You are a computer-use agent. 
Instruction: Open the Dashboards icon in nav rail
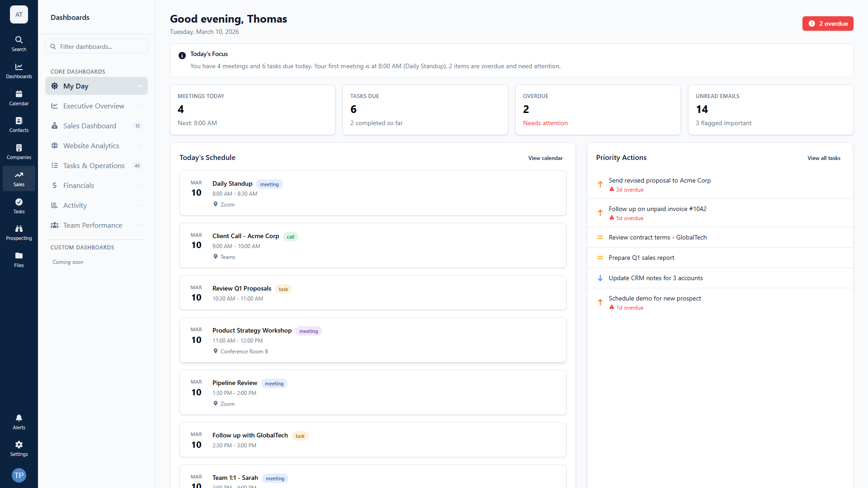pyautogui.click(x=19, y=71)
